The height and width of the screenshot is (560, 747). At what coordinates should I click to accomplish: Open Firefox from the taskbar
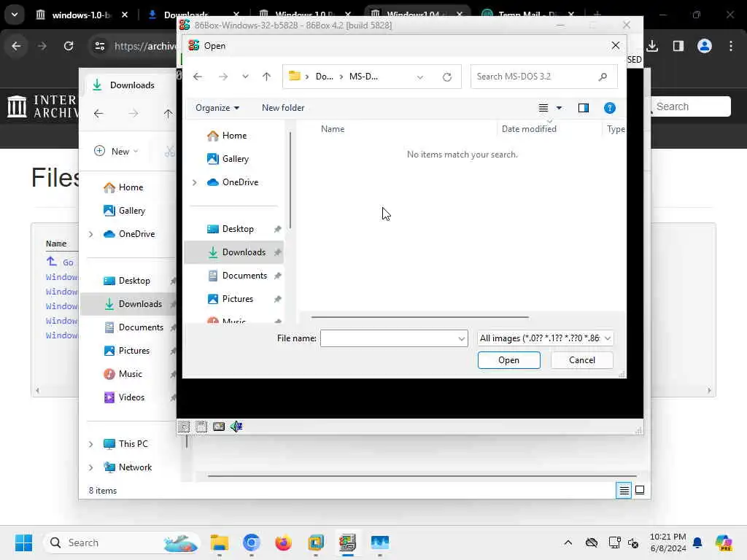(284, 542)
